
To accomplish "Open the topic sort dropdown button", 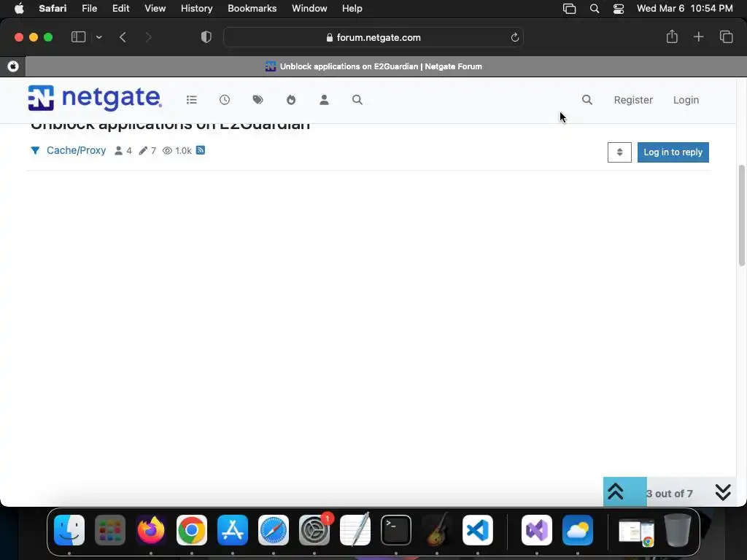I will [x=619, y=152].
